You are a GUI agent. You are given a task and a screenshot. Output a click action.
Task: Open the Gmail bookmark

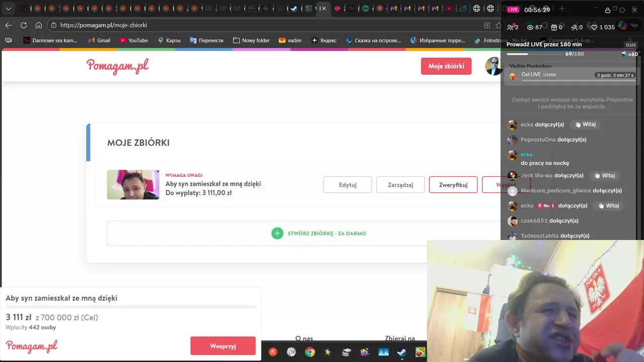[x=99, y=40]
